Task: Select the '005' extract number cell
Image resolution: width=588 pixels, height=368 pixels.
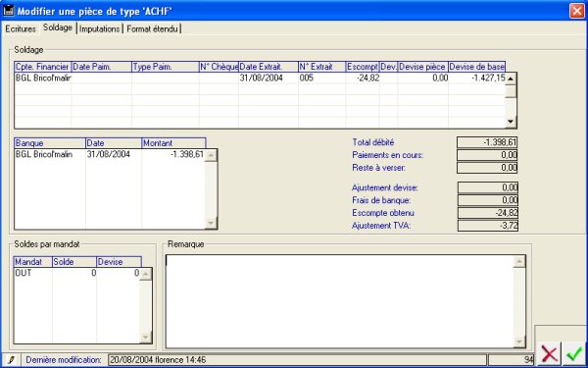Action: coord(322,79)
